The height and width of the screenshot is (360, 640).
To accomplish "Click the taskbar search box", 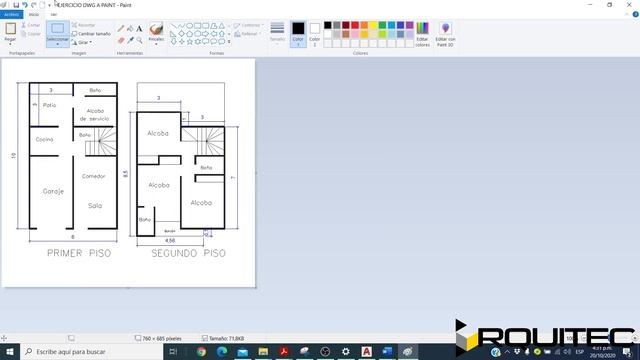I will click(x=91, y=351).
